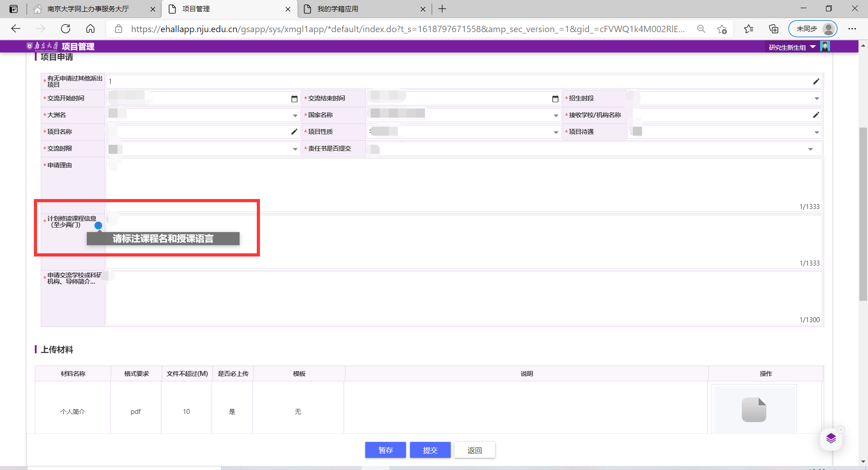Image resolution: width=868 pixels, height=470 pixels.
Task: Click the purple layers floating icon
Action: [x=831, y=438]
